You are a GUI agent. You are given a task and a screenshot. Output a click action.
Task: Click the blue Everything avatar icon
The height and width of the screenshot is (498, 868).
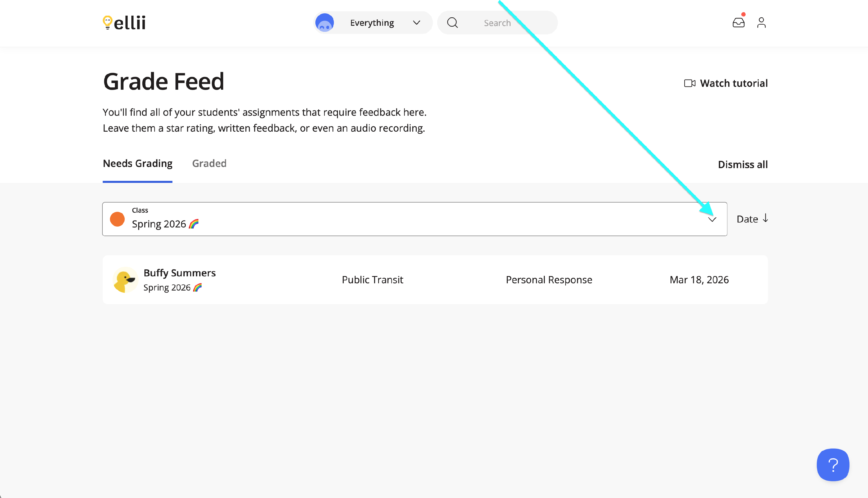pyautogui.click(x=325, y=23)
